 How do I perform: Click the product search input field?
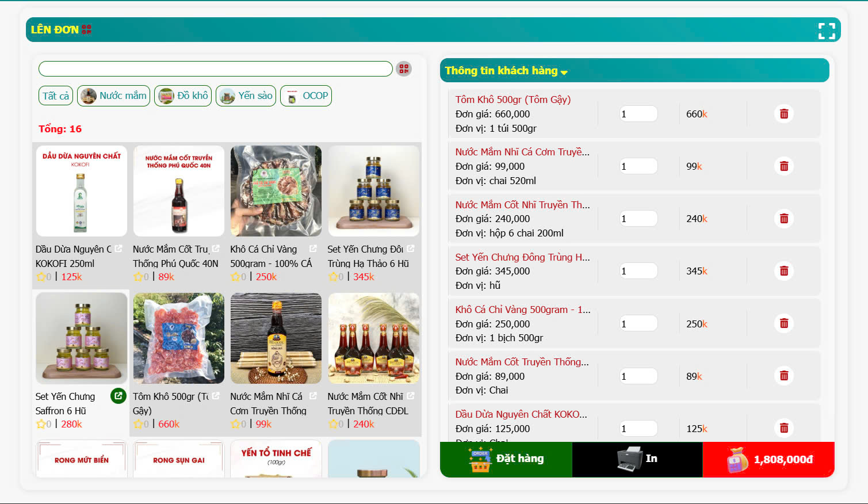[x=216, y=69]
